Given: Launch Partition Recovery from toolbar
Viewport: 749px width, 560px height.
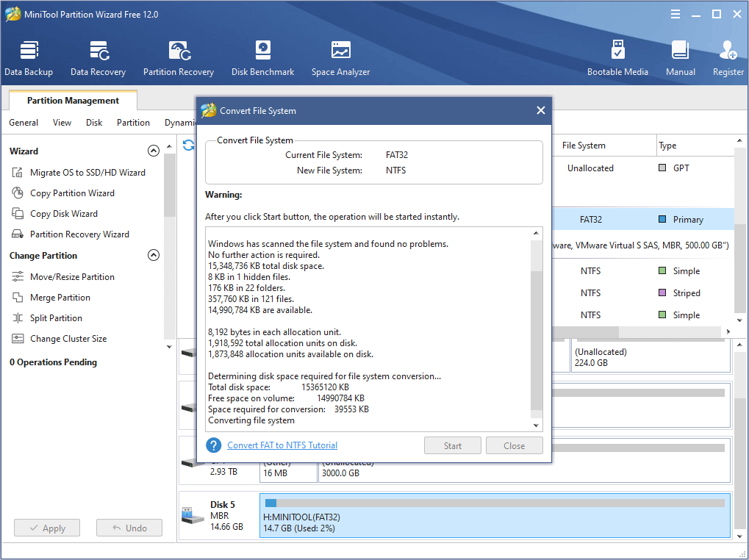Looking at the screenshot, I should click(x=179, y=58).
